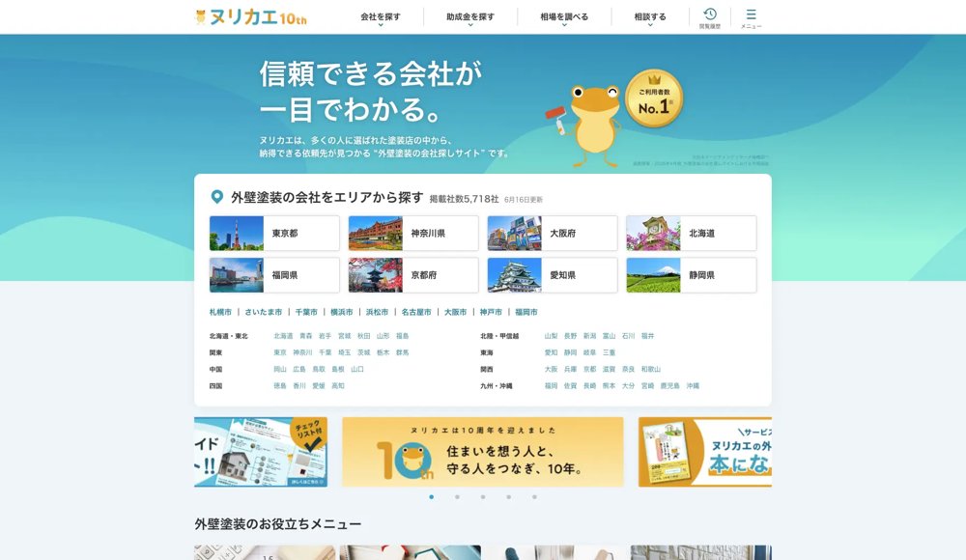Open the 札幌市 city link

(220, 312)
